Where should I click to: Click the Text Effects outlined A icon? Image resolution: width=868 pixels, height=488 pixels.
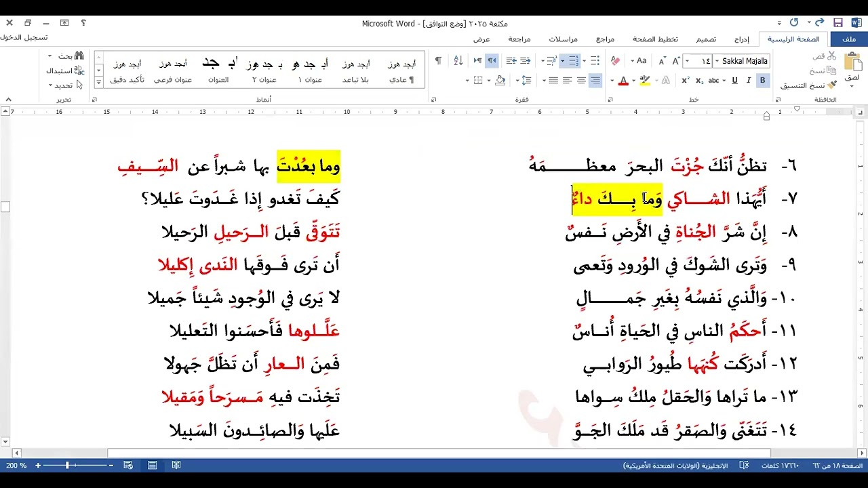(x=665, y=80)
